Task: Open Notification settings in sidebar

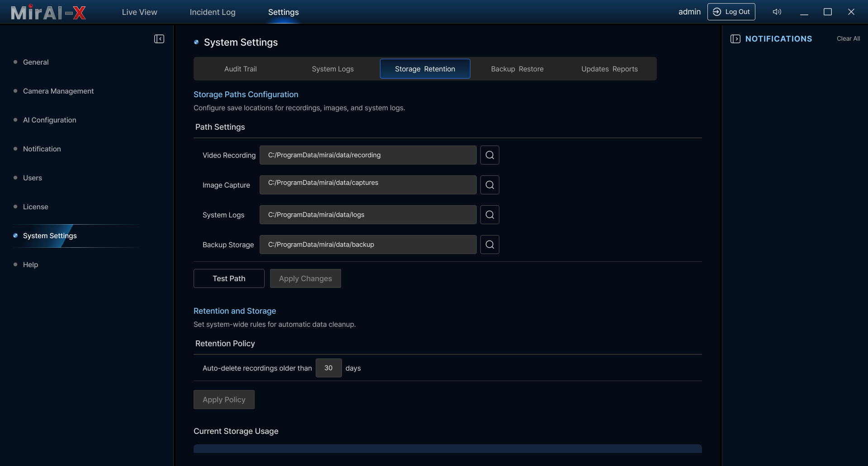Action: pos(42,149)
